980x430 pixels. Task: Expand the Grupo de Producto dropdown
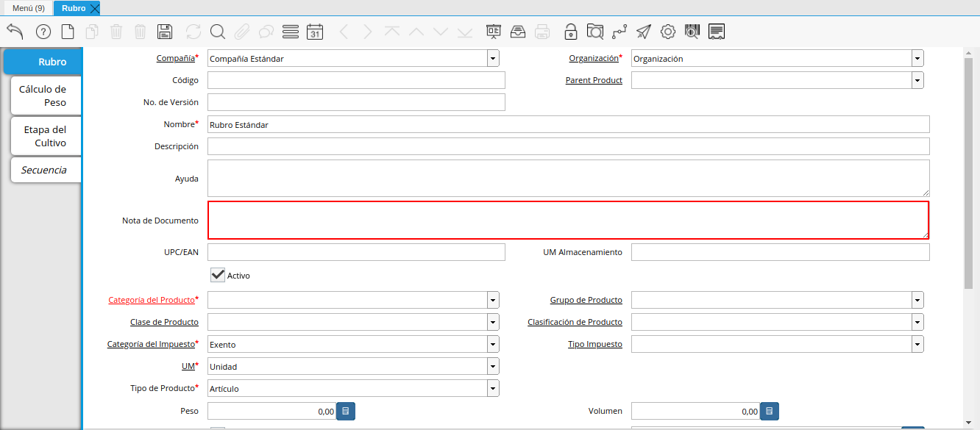pos(917,300)
